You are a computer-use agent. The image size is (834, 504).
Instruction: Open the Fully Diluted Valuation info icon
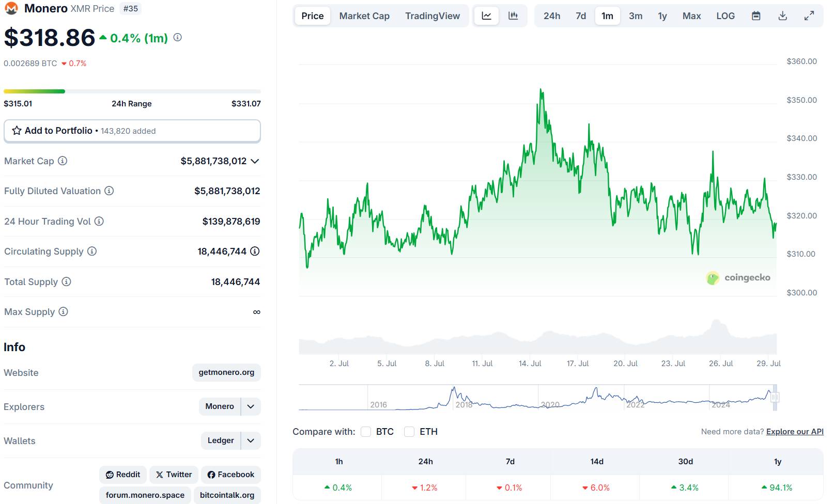tap(109, 191)
